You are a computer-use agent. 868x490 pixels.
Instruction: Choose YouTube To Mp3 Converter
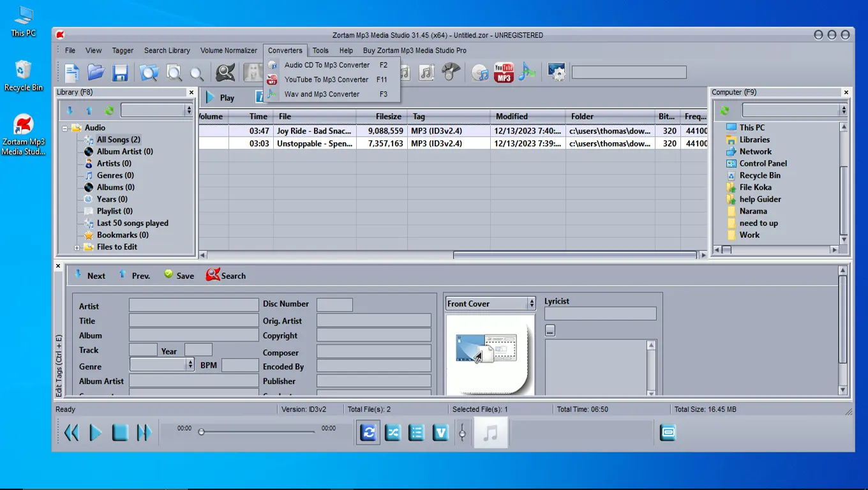pyautogui.click(x=332, y=80)
